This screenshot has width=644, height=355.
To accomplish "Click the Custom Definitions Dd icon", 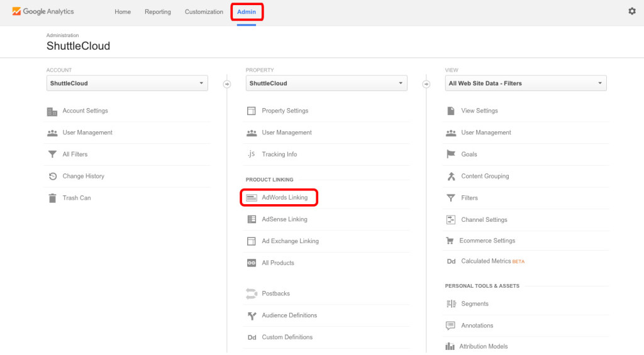I will pos(252,337).
